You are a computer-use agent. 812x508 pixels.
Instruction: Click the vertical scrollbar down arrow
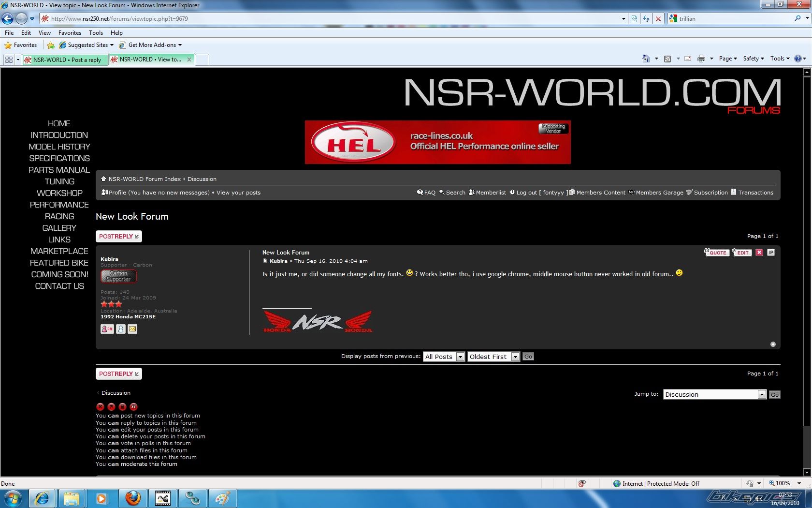point(807,472)
